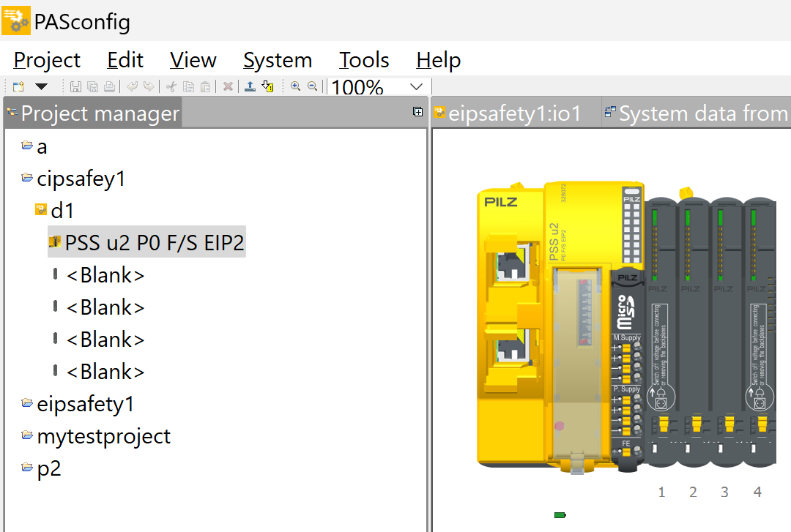Viewport: 791px width, 532px height.
Task: Click the eipsafety1 folder icon
Action: pyautogui.click(x=27, y=403)
